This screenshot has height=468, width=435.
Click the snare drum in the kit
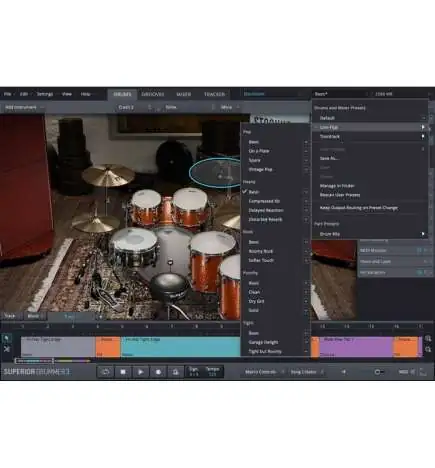click(x=133, y=246)
